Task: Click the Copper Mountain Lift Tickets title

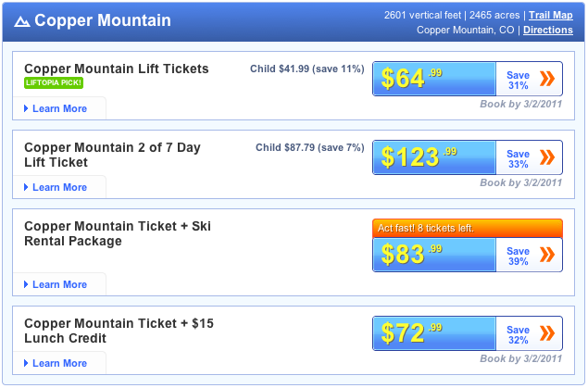Action: [x=117, y=69]
